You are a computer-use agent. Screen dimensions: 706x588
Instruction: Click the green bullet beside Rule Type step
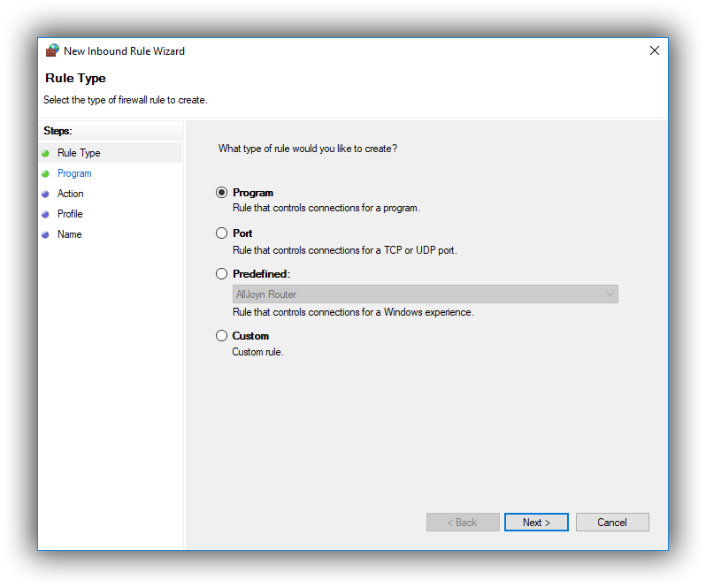(45, 154)
